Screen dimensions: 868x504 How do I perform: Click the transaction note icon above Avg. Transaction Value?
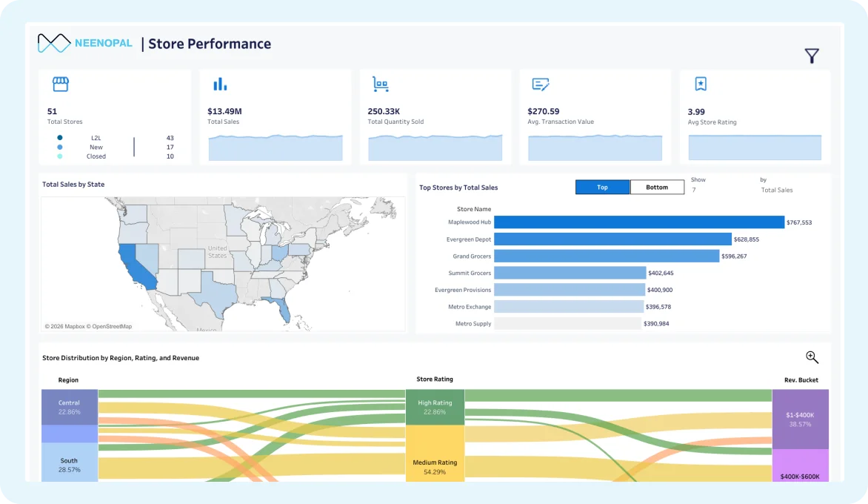pos(541,84)
